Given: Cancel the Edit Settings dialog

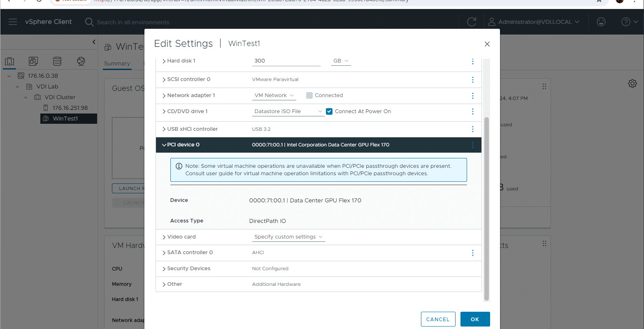Looking at the screenshot, I should [x=438, y=319].
